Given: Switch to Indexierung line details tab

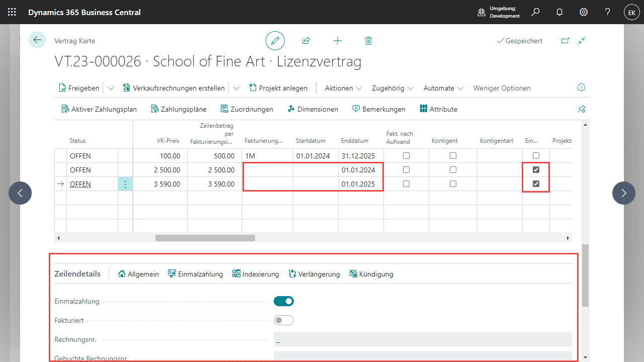Looking at the screenshot, I should pyautogui.click(x=256, y=274).
